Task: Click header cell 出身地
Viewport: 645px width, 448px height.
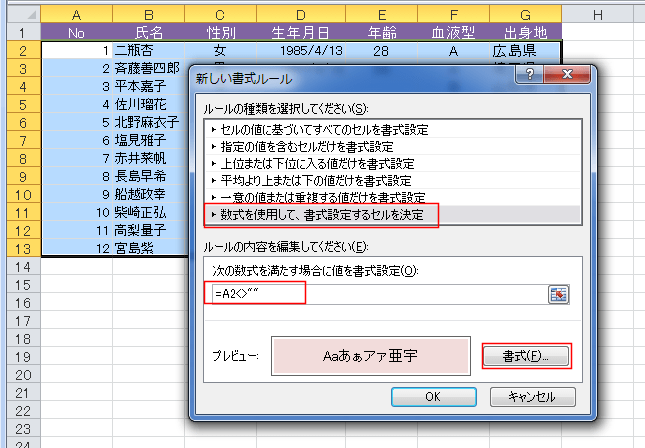Action: [x=526, y=32]
